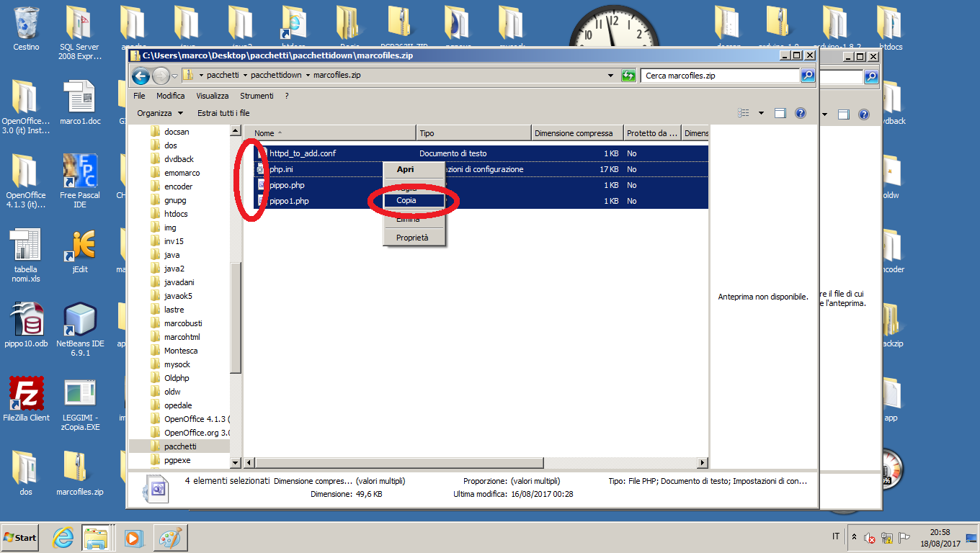Launch Paint from the taskbar
This screenshot has width=980, height=553.
click(170, 537)
